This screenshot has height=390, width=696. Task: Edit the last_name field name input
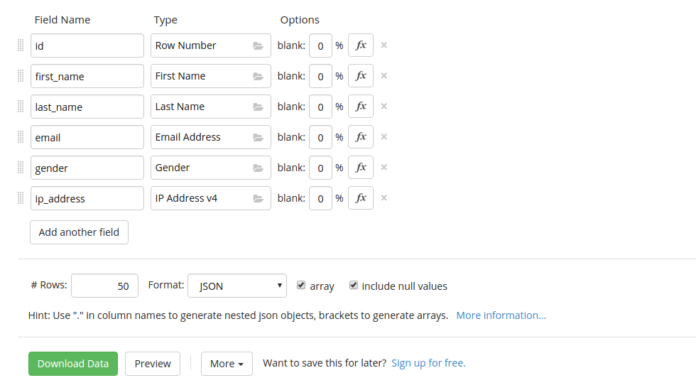[87, 106]
